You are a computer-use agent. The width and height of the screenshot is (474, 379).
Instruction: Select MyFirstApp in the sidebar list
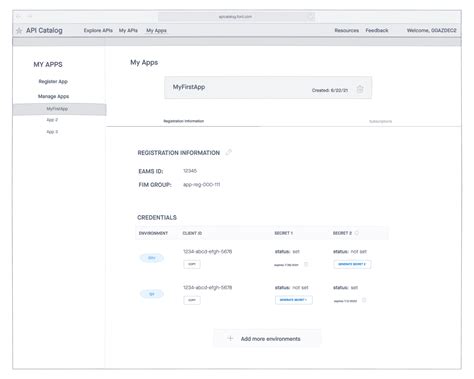tap(60, 109)
